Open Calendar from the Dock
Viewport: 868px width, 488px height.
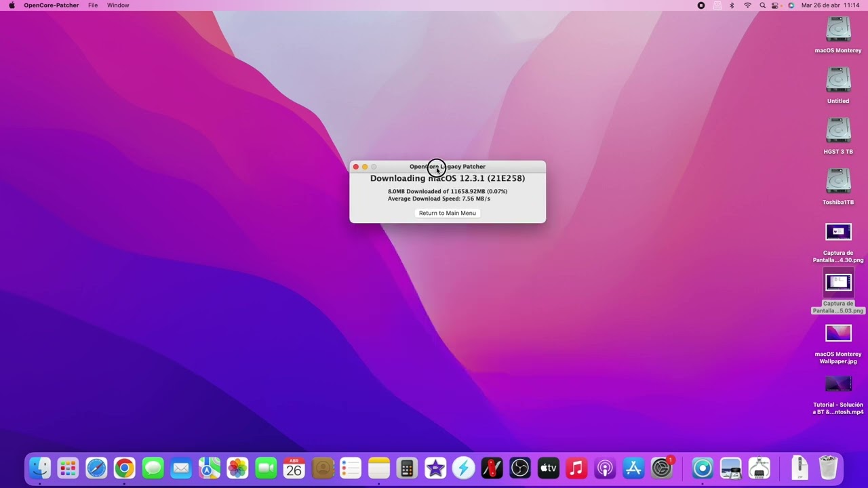point(294,468)
